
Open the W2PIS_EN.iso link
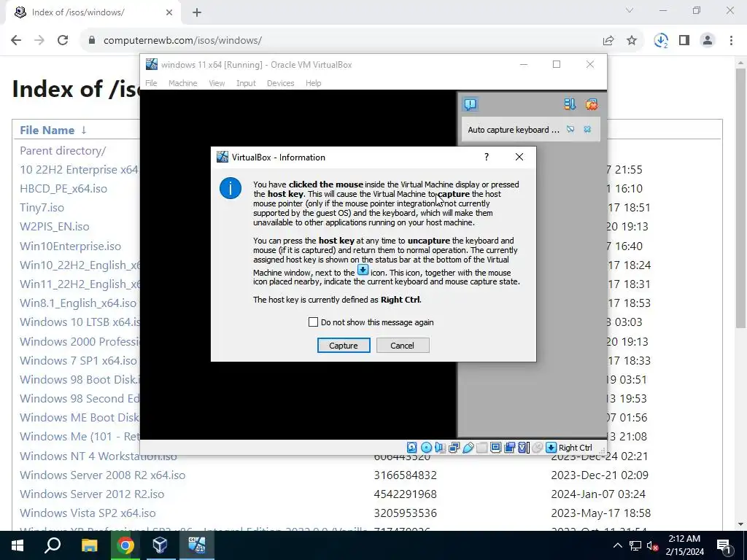pyautogui.click(x=54, y=227)
